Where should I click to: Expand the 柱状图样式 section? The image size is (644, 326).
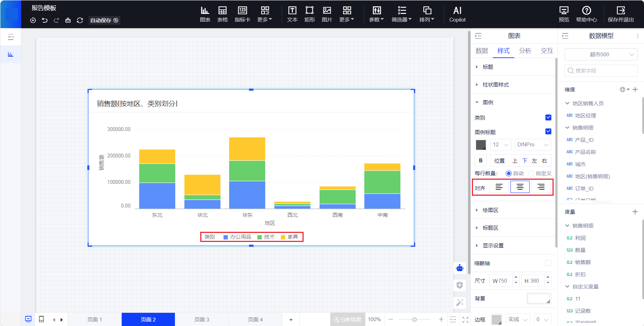point(496,85)
